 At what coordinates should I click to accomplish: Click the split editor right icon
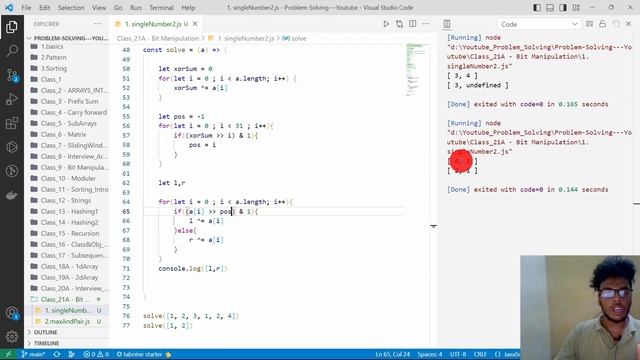[413, 24]
